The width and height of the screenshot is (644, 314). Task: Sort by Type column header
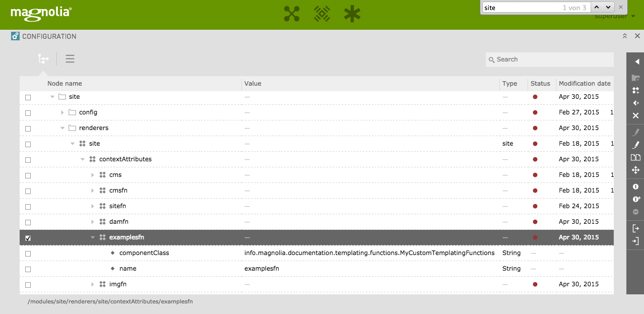pos(510,84)
